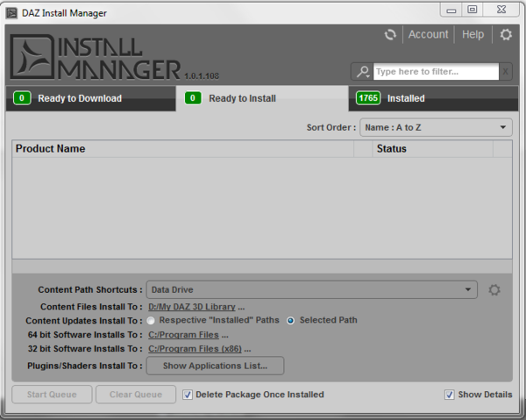Open the Help menu
The height and width of the screenshot is (420, 526).
473,34
